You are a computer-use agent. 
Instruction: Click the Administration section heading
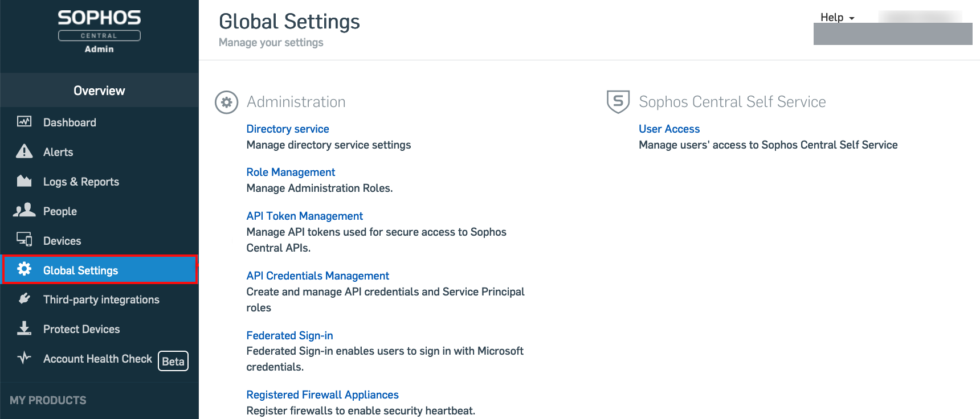click(x=296, y=102)
